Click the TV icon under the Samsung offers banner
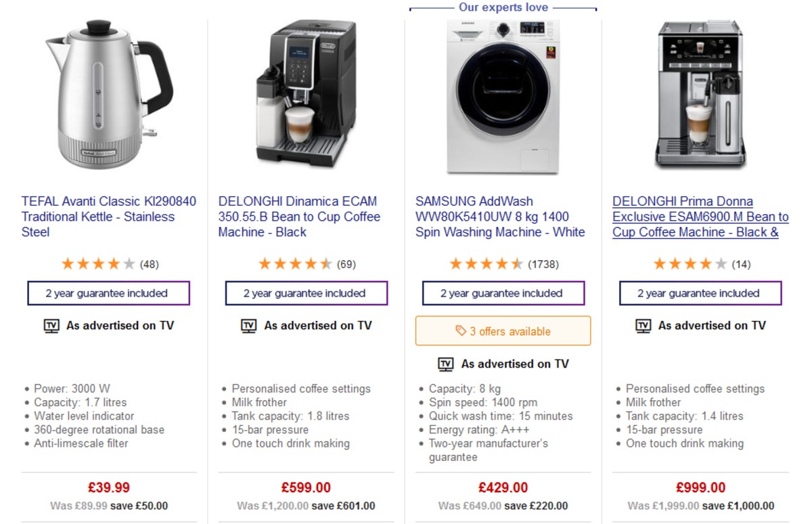Viewport: 812px width, 524px height. [x=445, y=364]
